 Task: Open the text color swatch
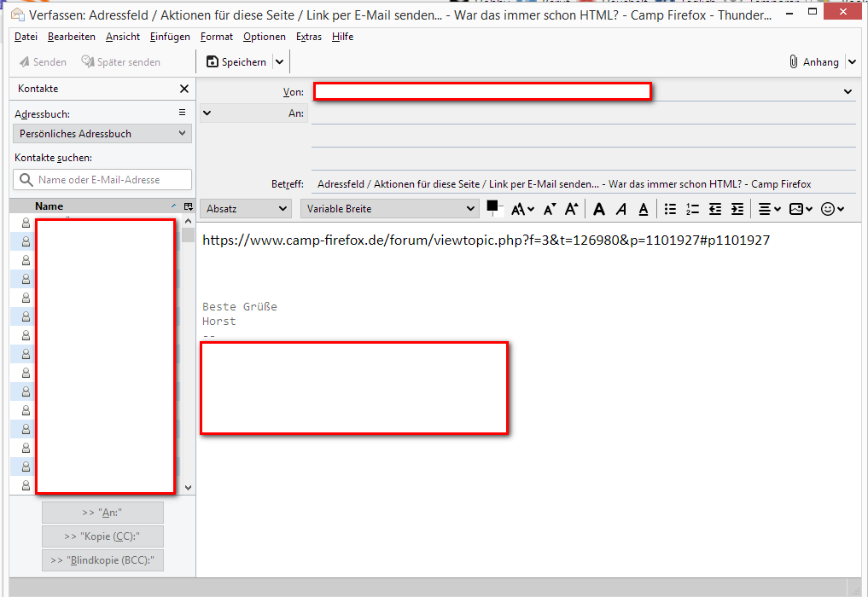(x=492, y=206)
